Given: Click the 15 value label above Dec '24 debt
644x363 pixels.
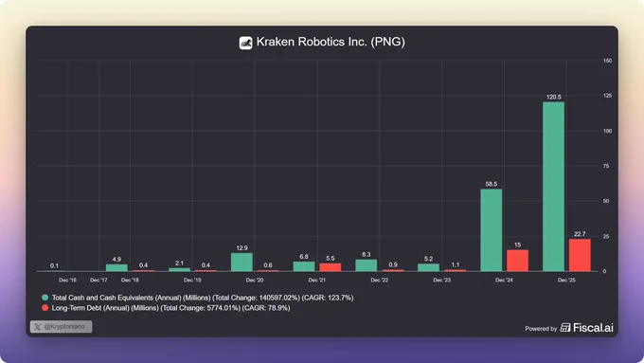Looking at the screenshot, I should 517,245.
